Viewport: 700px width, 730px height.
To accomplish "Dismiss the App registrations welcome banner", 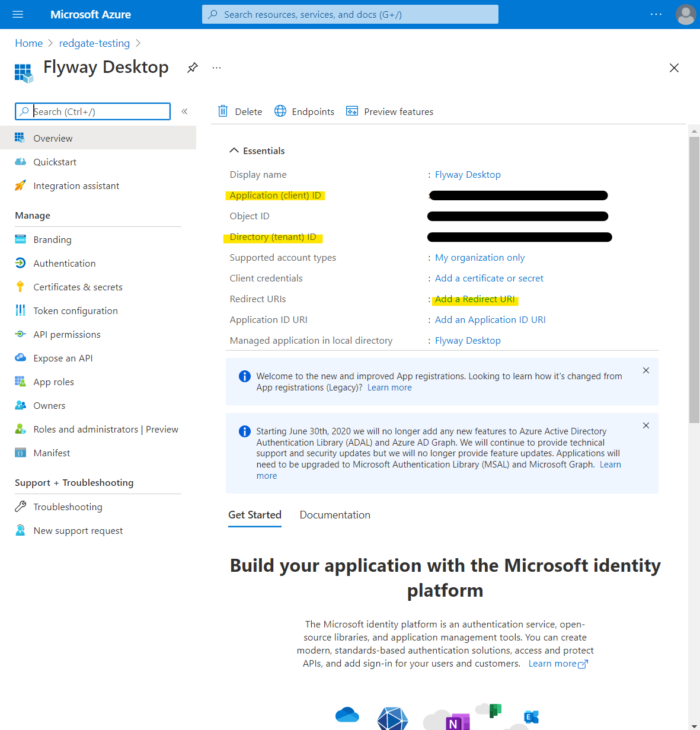I will coord(646,370).
